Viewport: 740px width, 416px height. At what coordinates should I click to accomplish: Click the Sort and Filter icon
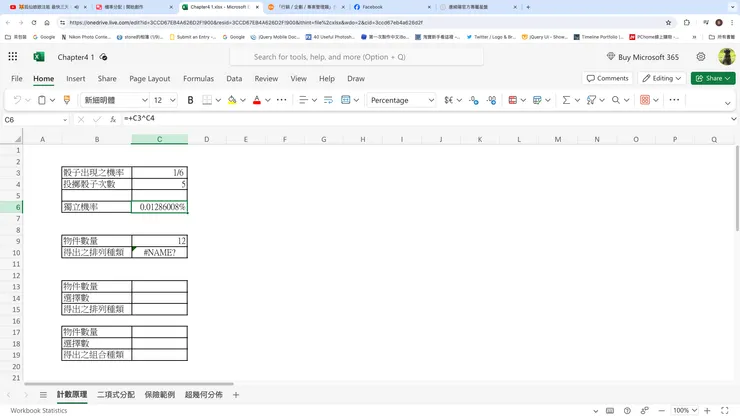coord(591,100)
